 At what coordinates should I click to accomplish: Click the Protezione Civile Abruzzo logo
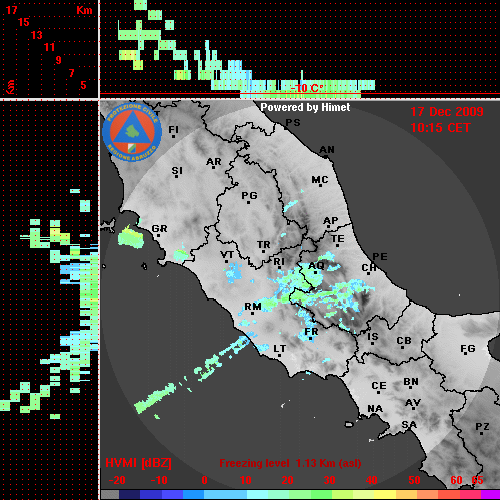pos(132,132)
